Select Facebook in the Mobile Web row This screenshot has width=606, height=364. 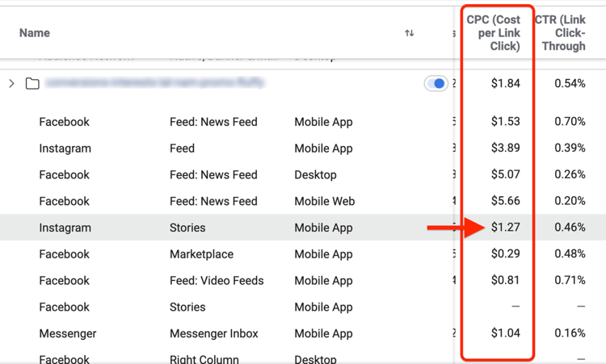64,201
